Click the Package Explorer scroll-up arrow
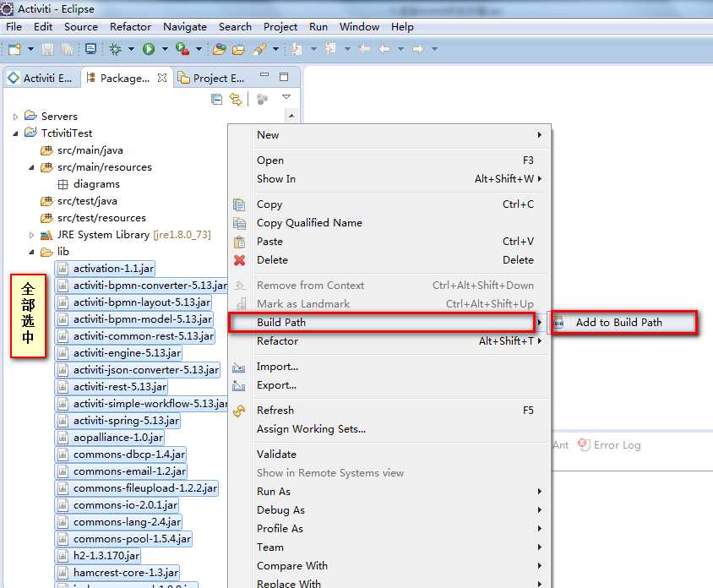 291,117
